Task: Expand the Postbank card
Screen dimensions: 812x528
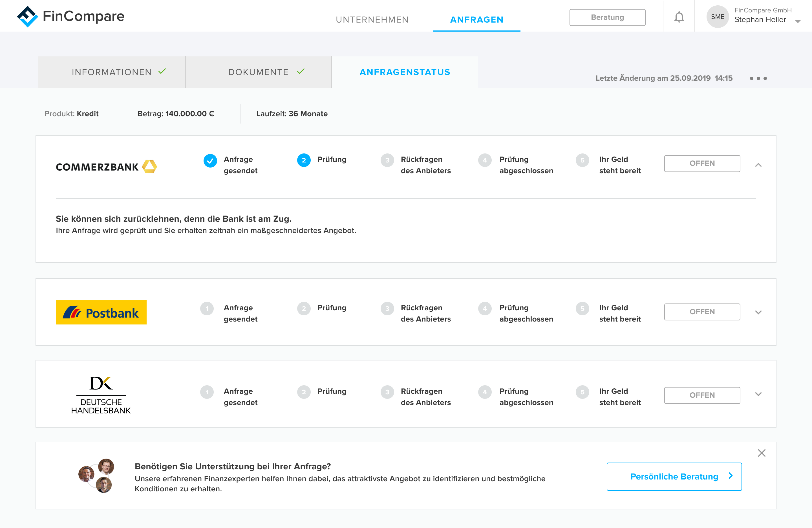Action: pyautogui.click(x=758, y=312)
